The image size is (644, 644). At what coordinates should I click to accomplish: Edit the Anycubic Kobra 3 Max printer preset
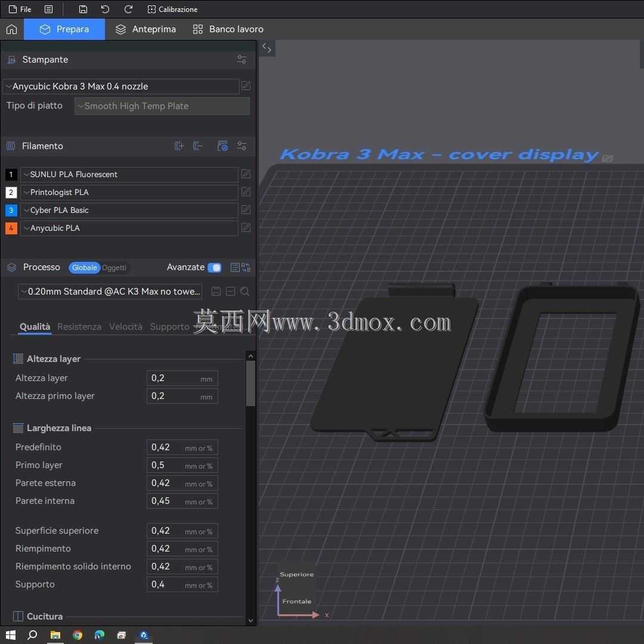click(246, 86)
